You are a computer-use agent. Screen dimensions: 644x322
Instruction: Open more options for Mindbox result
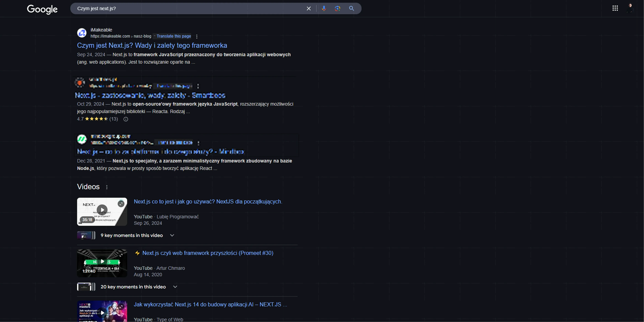pyautogui.click(x=199, y=143)
